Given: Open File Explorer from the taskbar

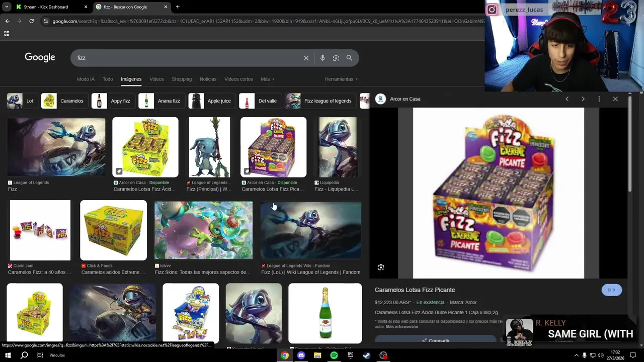Looking at the screenshot, I should (317, 355).
